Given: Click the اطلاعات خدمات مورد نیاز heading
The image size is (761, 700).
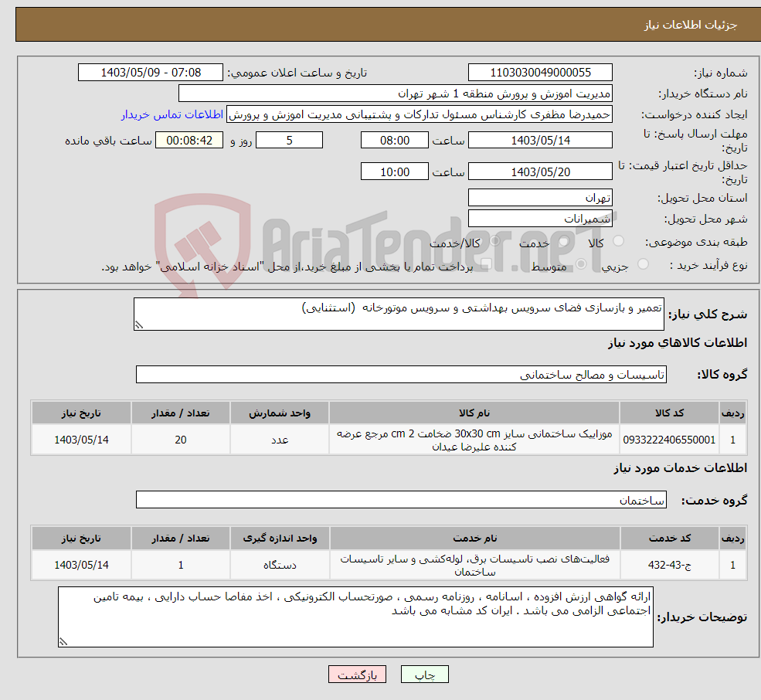Looking at the screenshot, I should (x=681, y=468).
